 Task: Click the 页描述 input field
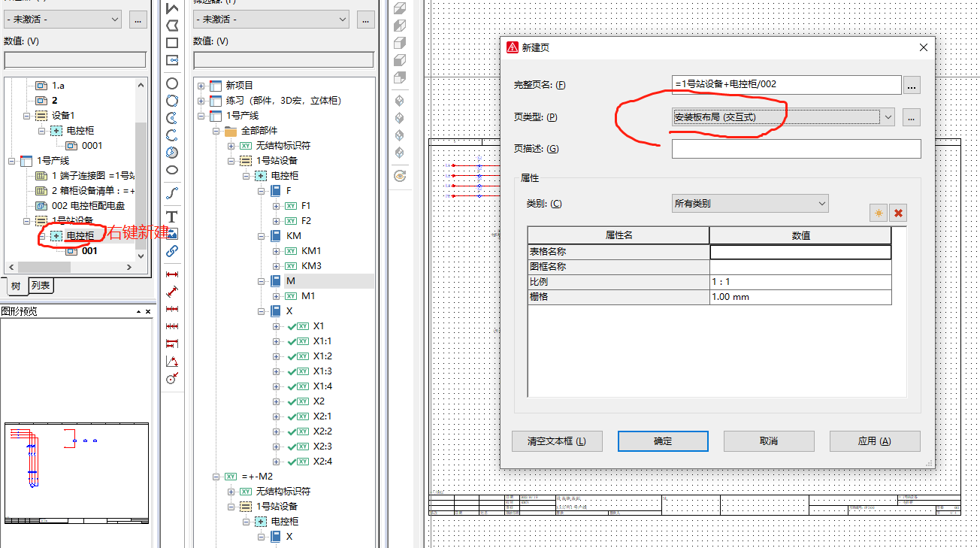coord(796,149)
